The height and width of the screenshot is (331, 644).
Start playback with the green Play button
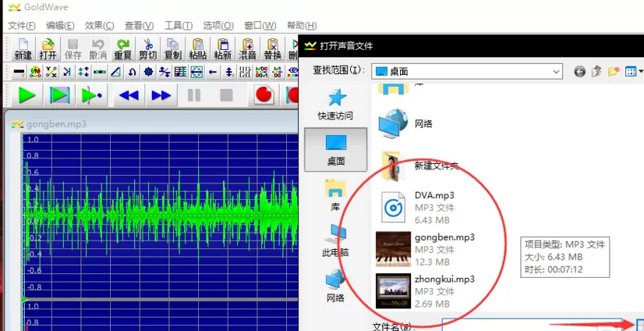click(27, 95)
